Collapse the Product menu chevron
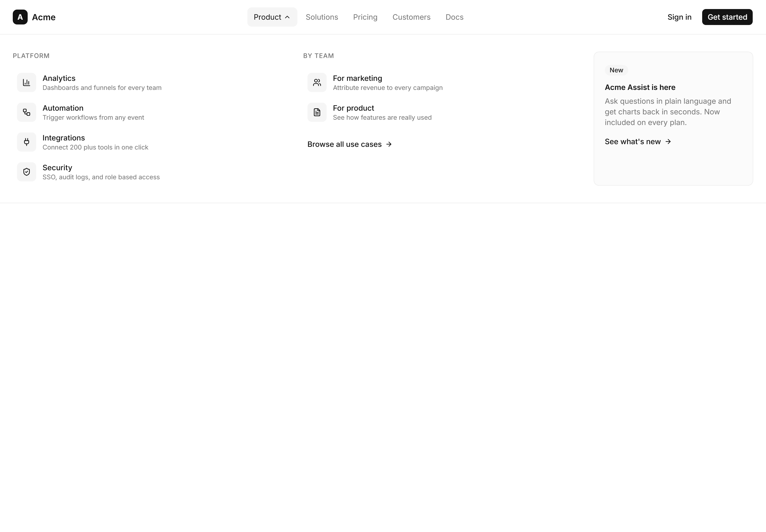This screenshot has height=532, width=766. click(x=287, y=17)
